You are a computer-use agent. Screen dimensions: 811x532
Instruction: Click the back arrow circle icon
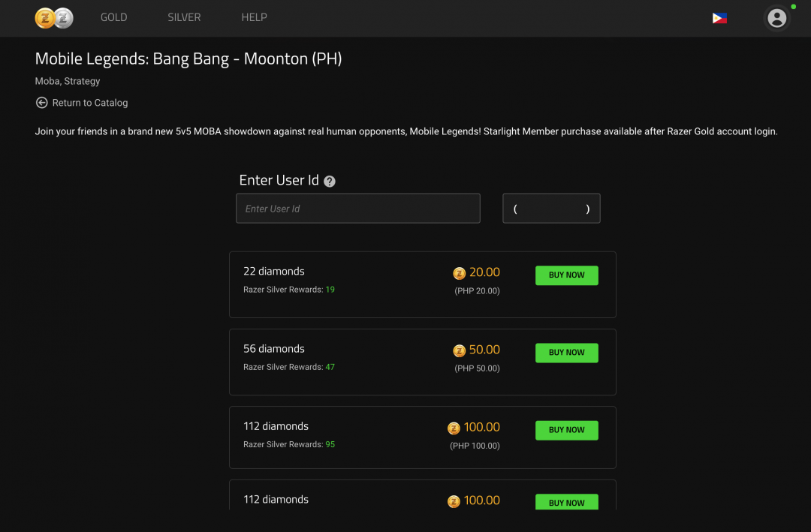point(41,102)
